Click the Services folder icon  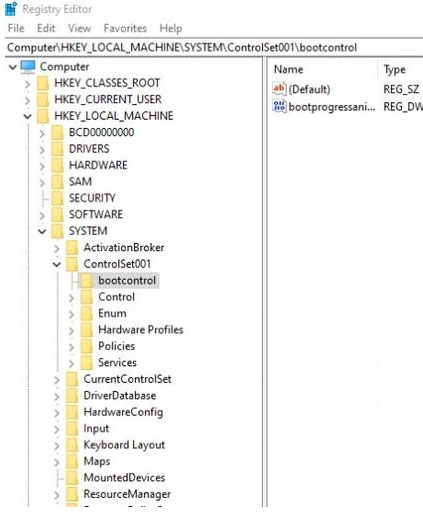(87, 363)
